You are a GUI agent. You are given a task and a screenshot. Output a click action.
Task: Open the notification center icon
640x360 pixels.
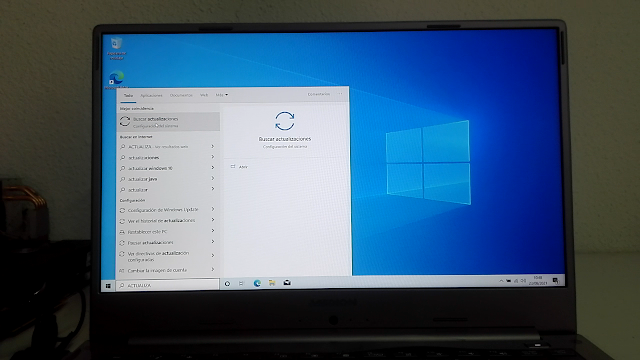[556, 280]
